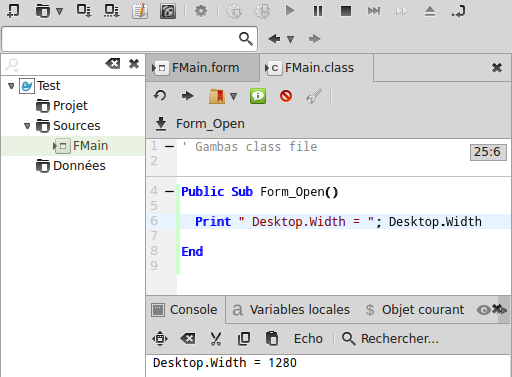This screenshot has height=377, width=512.
Task: Click the dark swirl icon in toolbar
Action: [168, 11]
